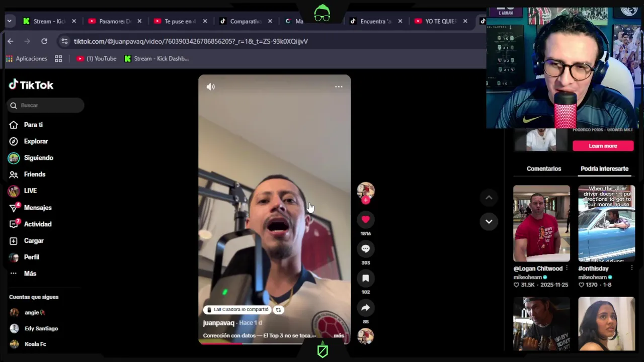Switch to Comparativa browser tab
The image size is (644, 362).
coord(246,21)
